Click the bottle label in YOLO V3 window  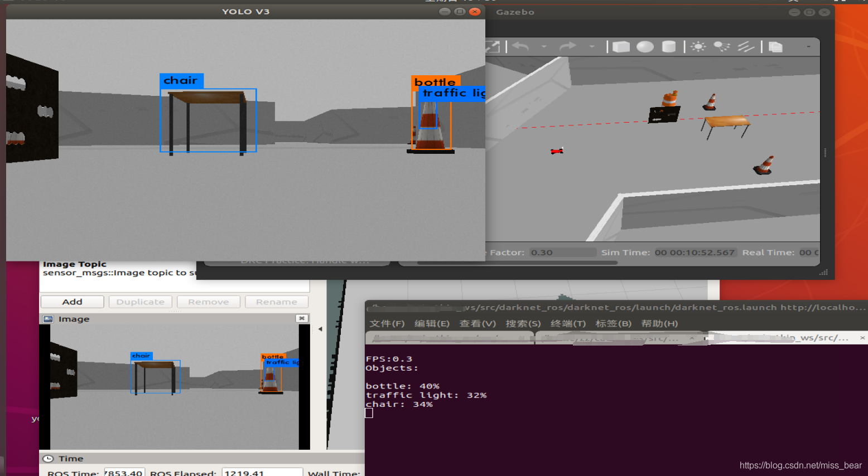click(435, 82)
